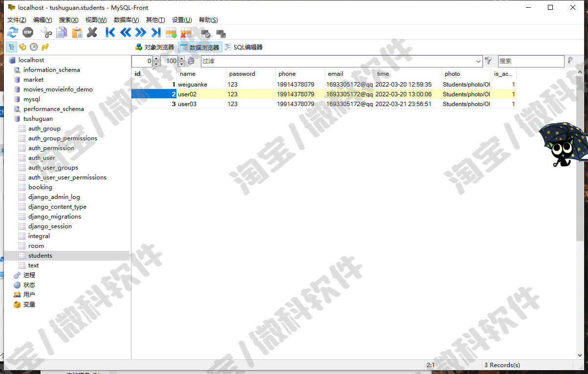Select tushuguan database node
The image size is (588, 374).
coord(38,119)
